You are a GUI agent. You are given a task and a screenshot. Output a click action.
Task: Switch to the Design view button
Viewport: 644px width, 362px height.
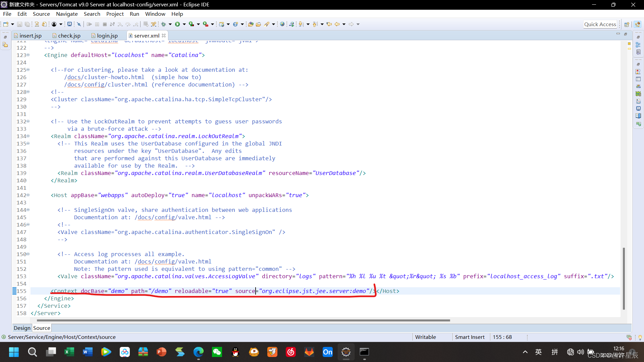(22, 328)
